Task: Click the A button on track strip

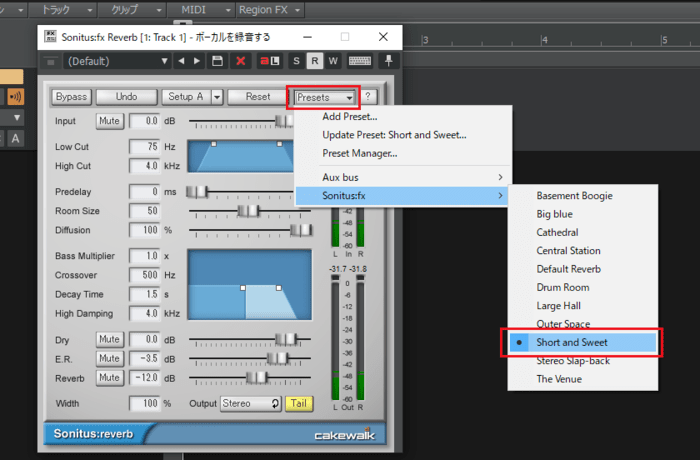Action: pos(15,138)
